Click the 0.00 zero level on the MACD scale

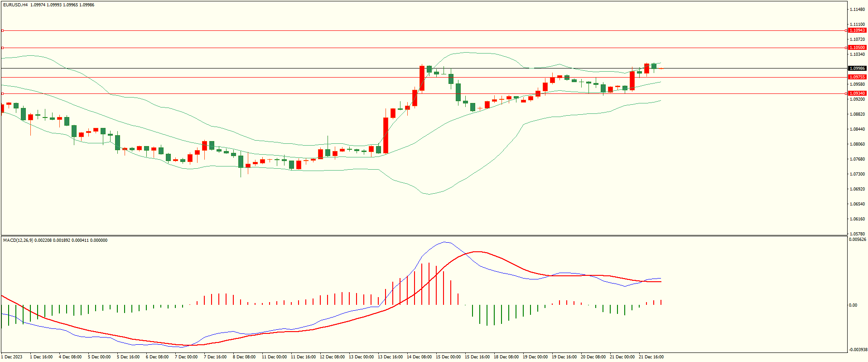point(853,305)
